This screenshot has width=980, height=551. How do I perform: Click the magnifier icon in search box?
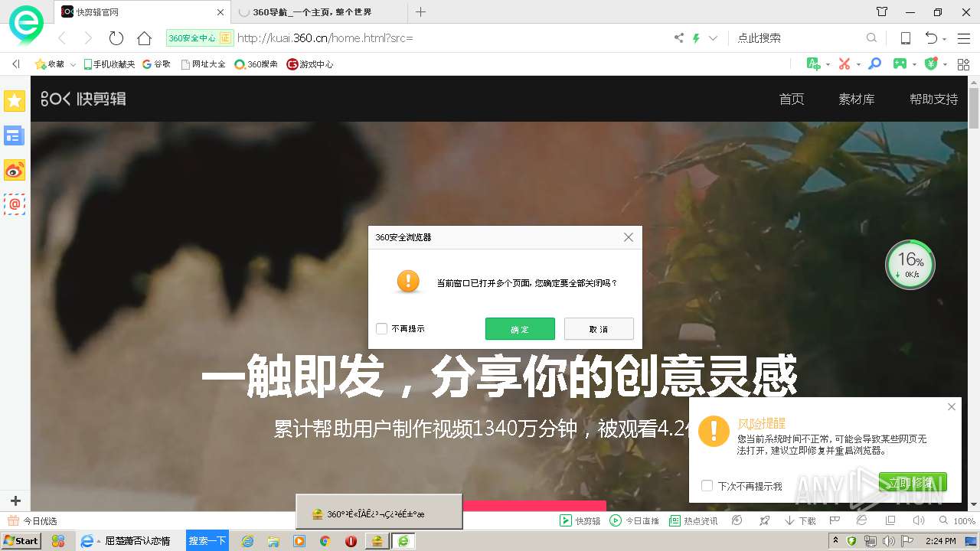[x=871, y=38]
